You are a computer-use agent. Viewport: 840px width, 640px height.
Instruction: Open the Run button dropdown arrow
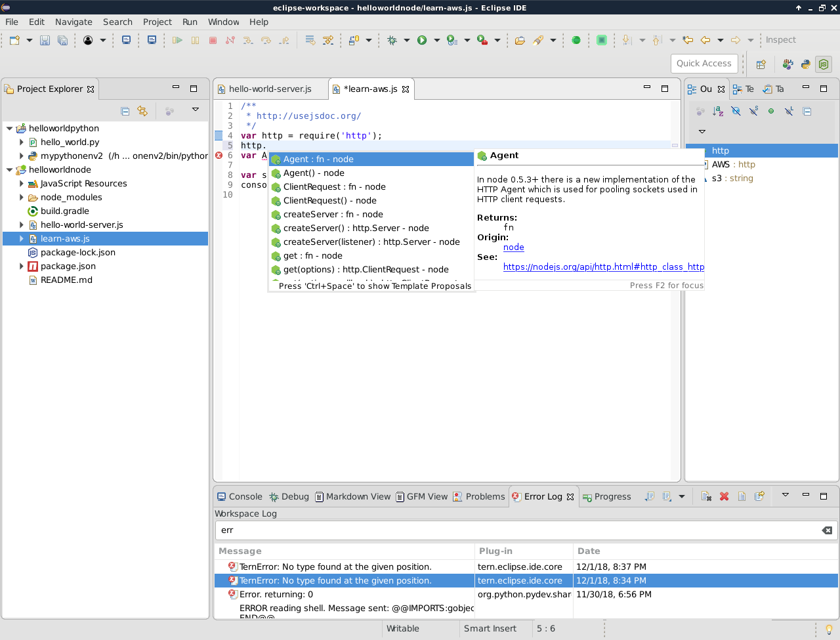tap(436, 40)
